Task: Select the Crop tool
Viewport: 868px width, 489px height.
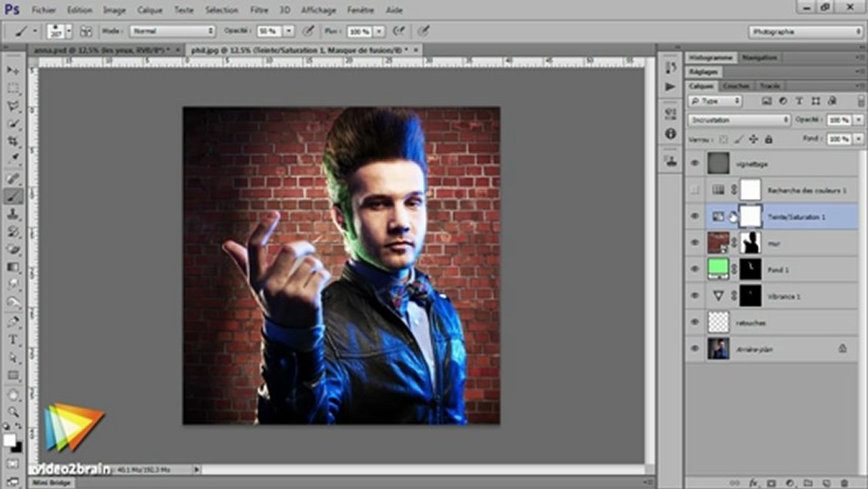Action: (14, 141)
